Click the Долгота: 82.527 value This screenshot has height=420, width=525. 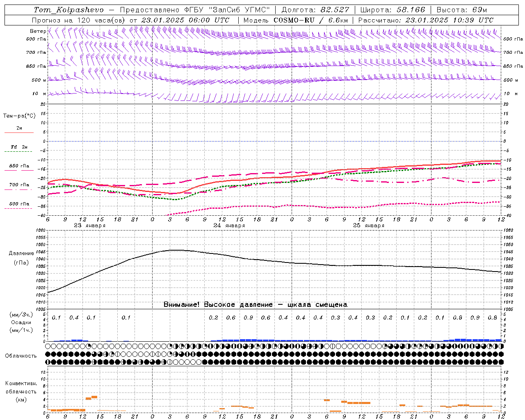[x=315, y=10]
